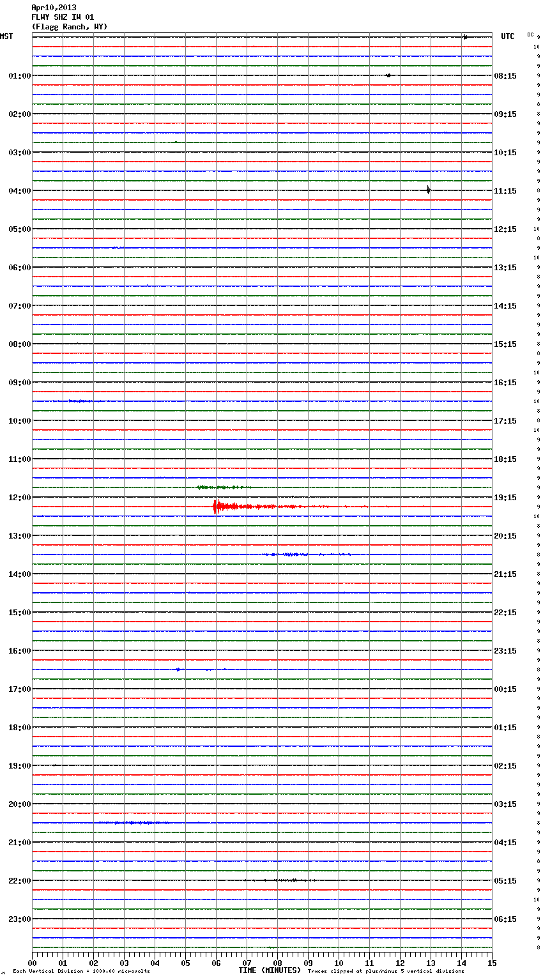Select the '04:00' MST hour label
This screenshot has width=543, height=980.
[20, 191]
